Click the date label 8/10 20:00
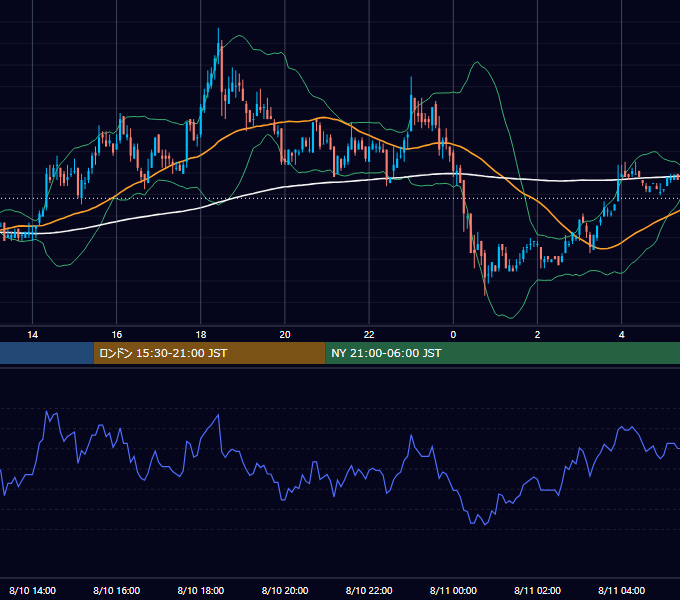 (x=285, y=590)
